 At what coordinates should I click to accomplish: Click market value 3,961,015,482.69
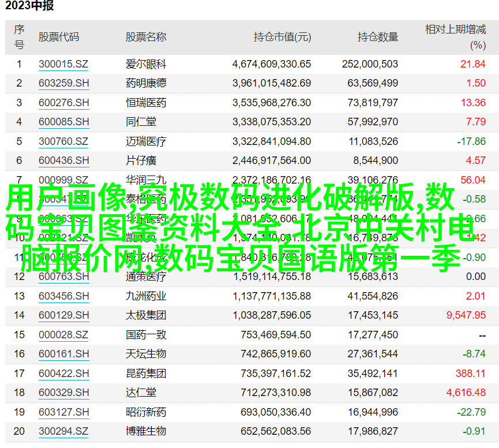pyautogui.click(x=272, y=83)
